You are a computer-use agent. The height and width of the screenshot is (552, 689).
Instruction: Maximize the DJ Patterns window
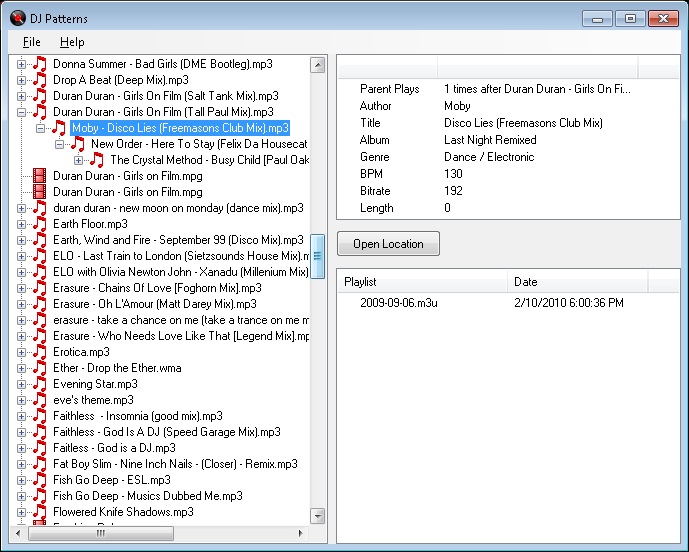[630, 19]
